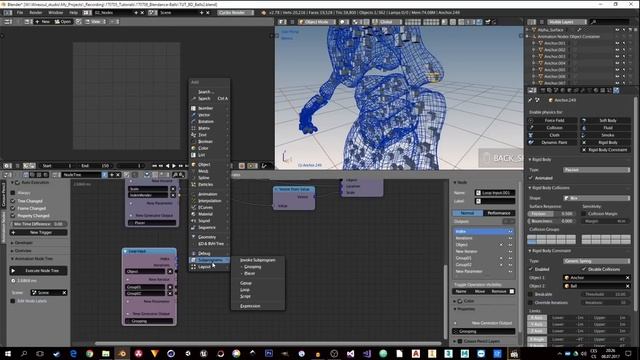Open the Rigid Body Type dropdown

(596, 170)
